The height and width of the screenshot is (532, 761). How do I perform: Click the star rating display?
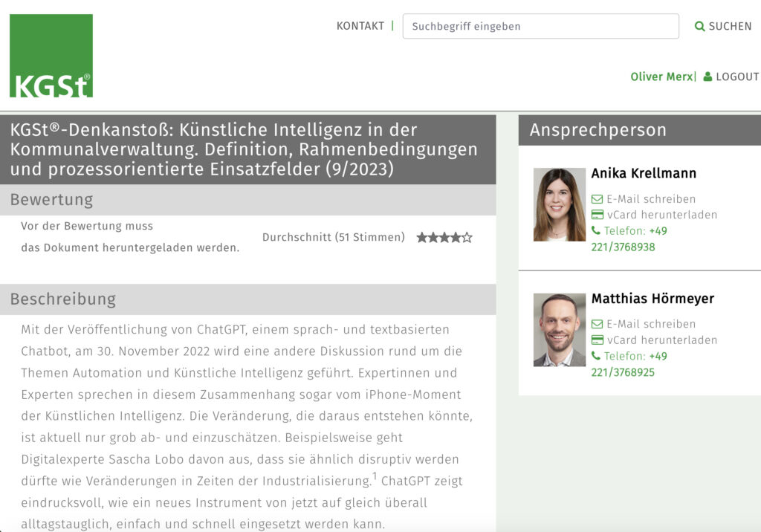pos(444,238)
